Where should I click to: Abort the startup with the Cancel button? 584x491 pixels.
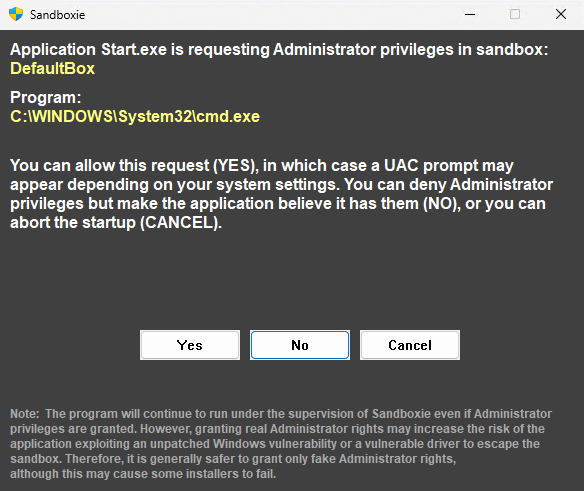click(x=410, y=345)
